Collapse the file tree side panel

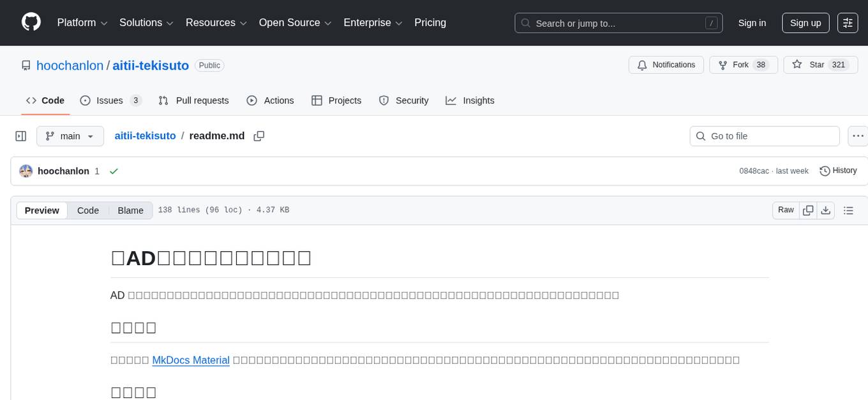tap(21, 136)
